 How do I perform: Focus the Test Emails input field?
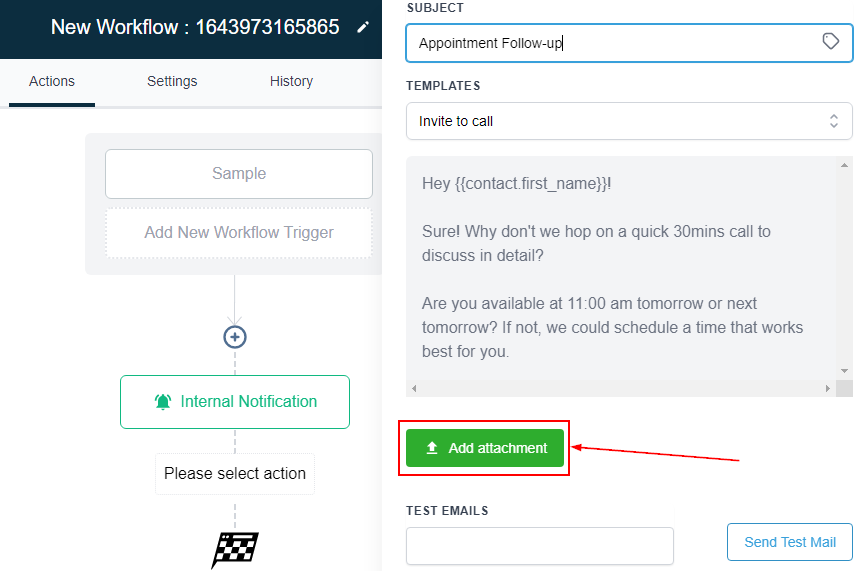tap(540, 546)
